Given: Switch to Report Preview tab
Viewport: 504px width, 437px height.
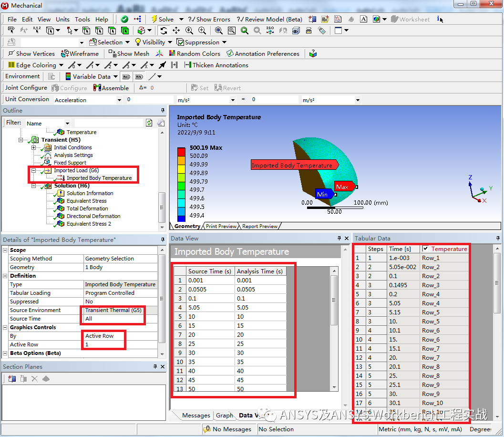Looking at the screenshot, I should pos(260,226).
